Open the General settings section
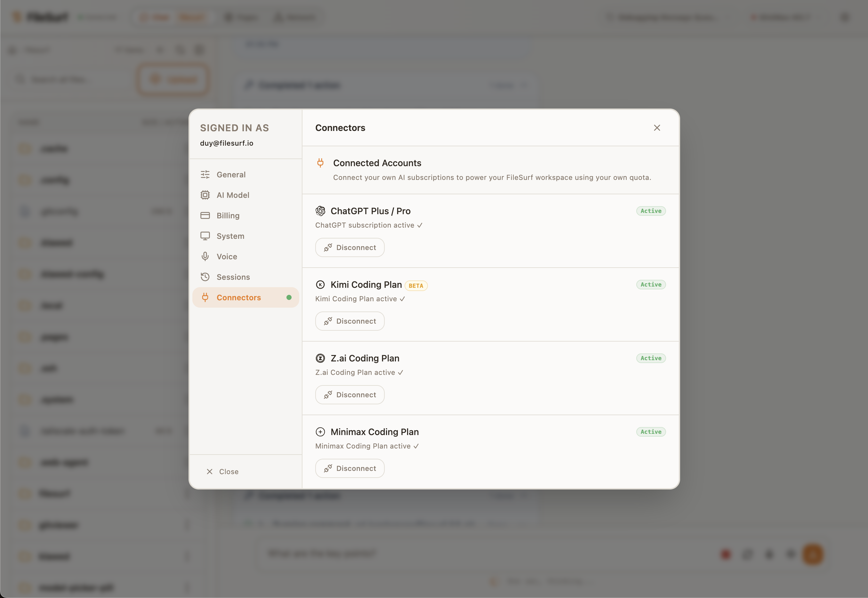This screenshot has width=868, height=598. click(x=231, y=174)
